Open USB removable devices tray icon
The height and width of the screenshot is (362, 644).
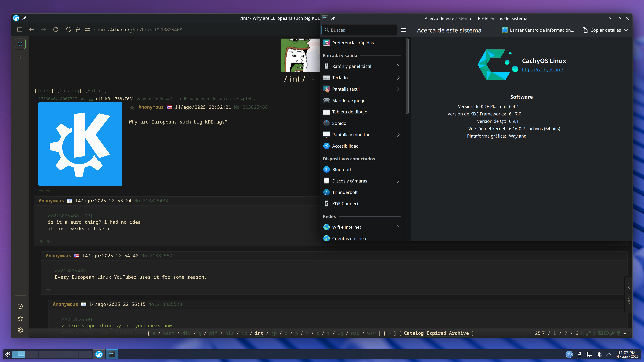pos(579,354)
